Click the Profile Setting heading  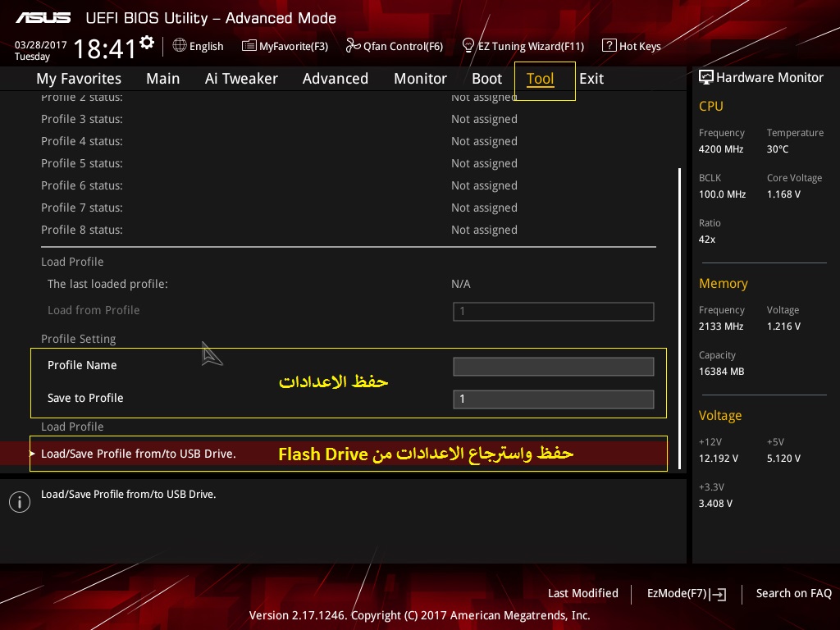[x=78, y=339]
